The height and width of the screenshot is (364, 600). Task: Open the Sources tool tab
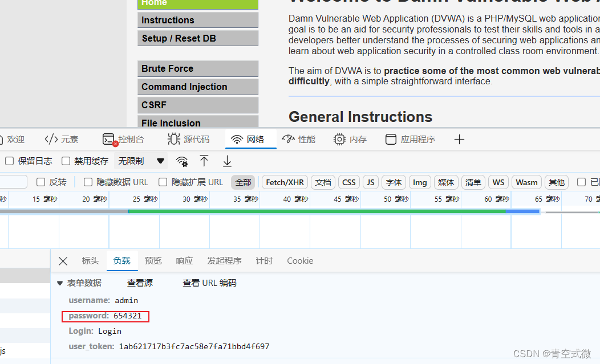click(x=189, y=140)
